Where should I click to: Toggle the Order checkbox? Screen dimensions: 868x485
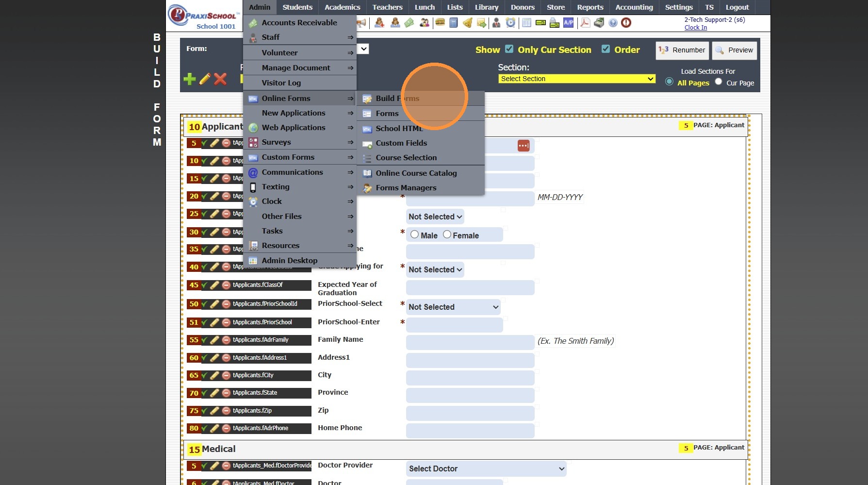(x=606, y=49)
